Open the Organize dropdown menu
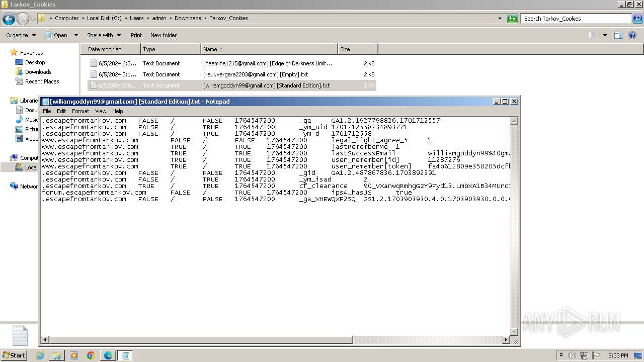The width and height of the screenshot is (644, 362). point(21,35)
